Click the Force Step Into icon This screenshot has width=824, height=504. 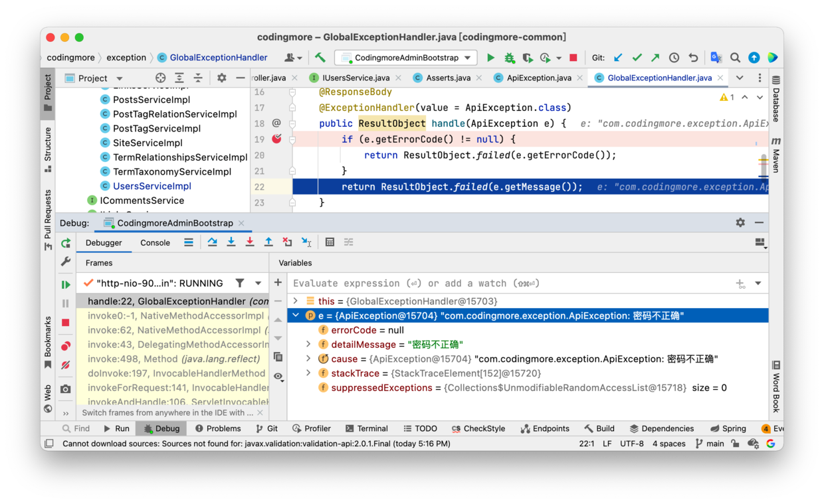[x=250, y=242]
